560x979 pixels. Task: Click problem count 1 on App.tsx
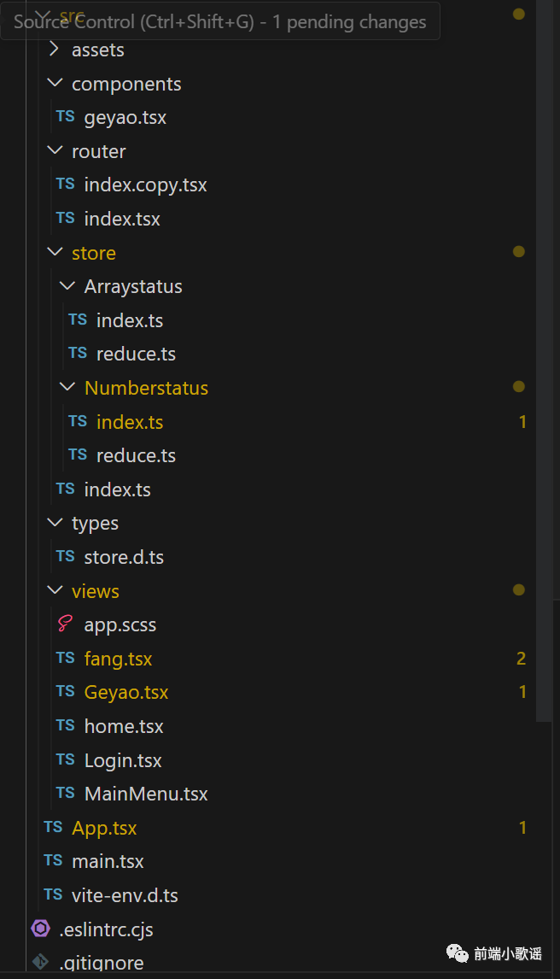[522, 828]
